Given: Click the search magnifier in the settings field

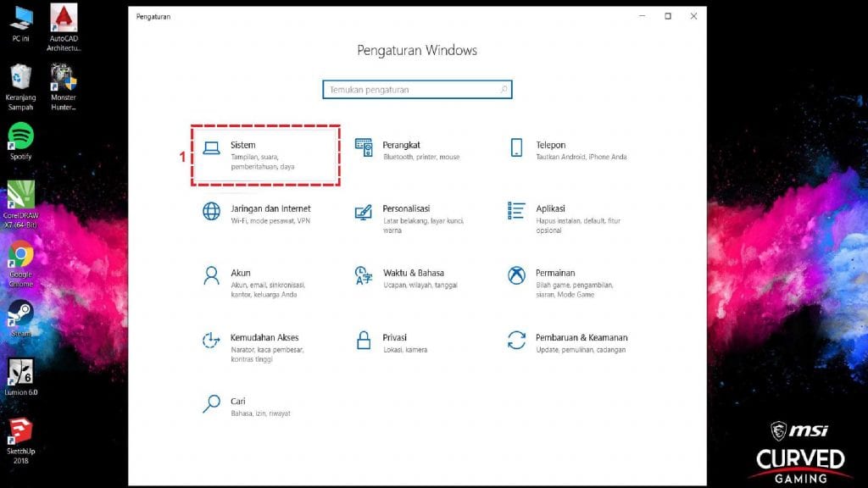Looking at the screenshot, I should 504,89.
